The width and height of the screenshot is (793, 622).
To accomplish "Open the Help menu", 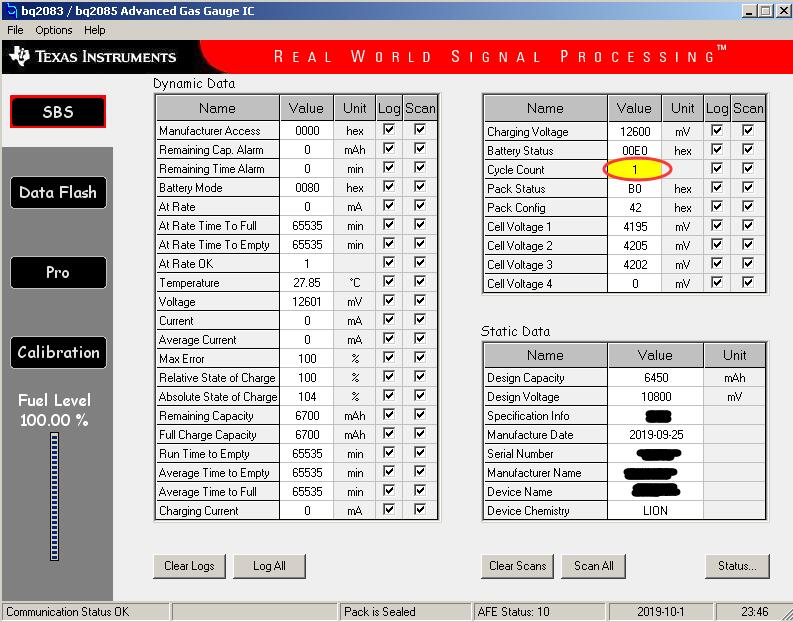I will [95, 30].
